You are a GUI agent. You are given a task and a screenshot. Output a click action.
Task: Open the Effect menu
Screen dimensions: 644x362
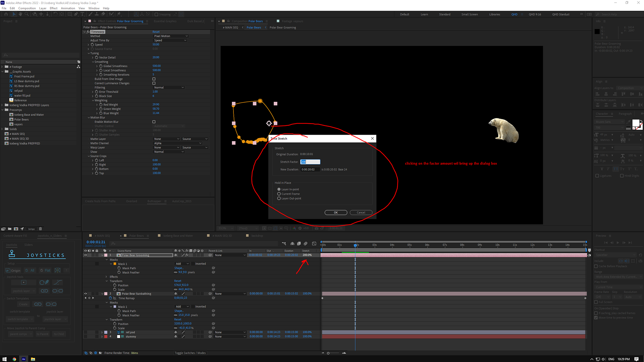click(54, 8)
